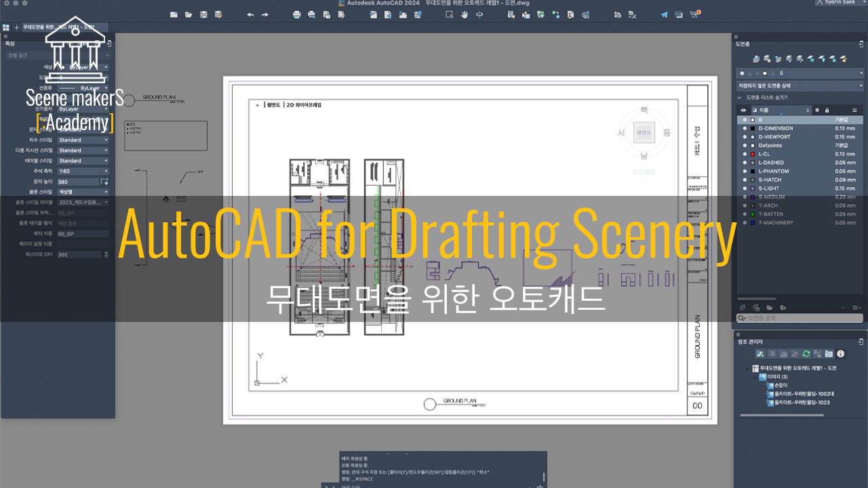Hide the L-DASHED layer
This screenshot has height=488, width=868.
[745, 163]
